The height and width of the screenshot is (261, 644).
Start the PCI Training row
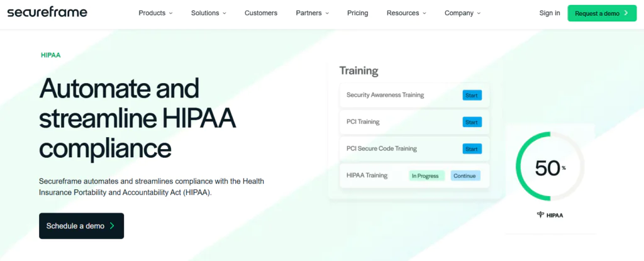472,122
